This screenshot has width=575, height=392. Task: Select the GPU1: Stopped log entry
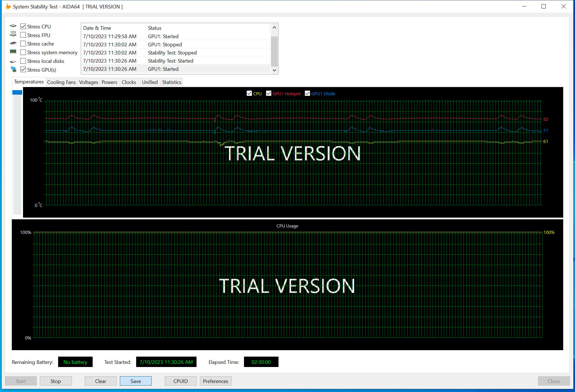coord(176,45)
